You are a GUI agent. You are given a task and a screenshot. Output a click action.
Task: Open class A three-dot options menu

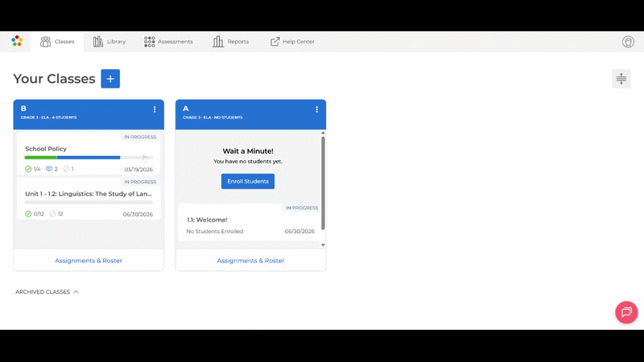[316, 109]
